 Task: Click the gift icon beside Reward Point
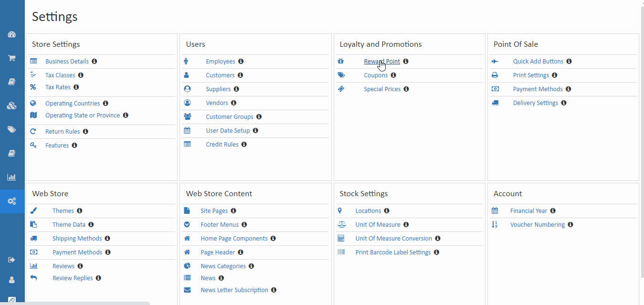[x=341, y=62]
